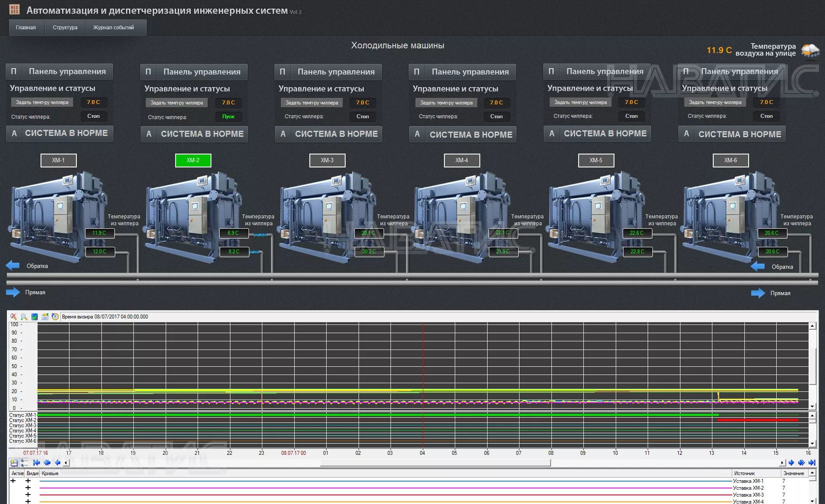This screenshot has height=504, width=825.
Task: Click the magenta Уставка ХМ-2 curve line
Action: pyautogui.click(x=386, y=488)
